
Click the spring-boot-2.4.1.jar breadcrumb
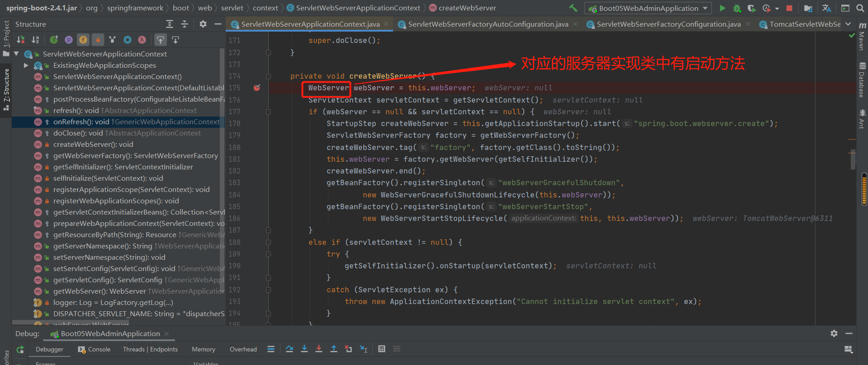point(42,8)
